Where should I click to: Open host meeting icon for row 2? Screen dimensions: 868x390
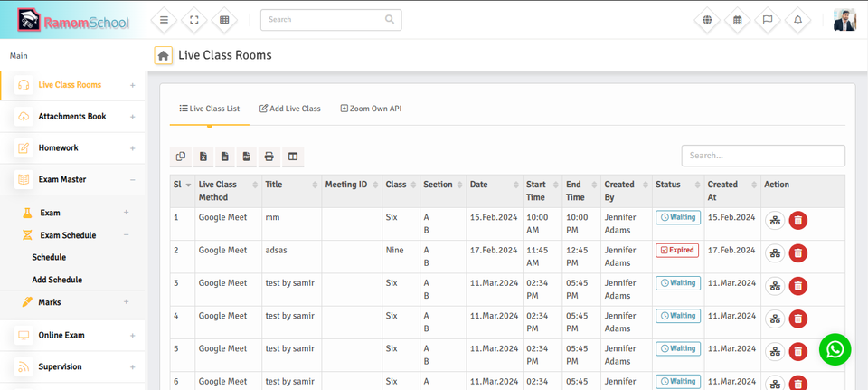click(775, 253)
